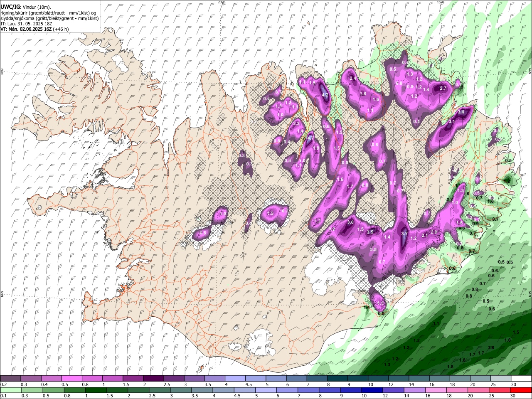Viewport: 532px width, 399px height.
Task: Select the red swatch above lower-row label 25
Action: click(500, 390)
